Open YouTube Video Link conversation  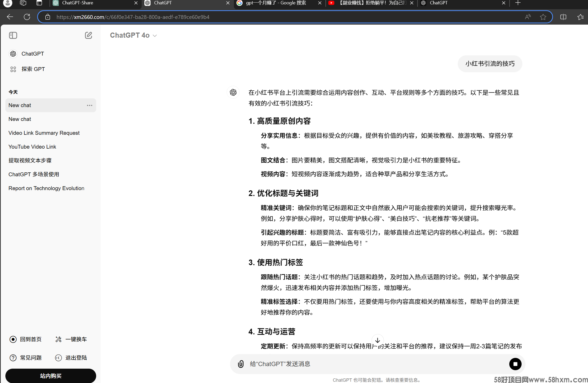point(51,147)
